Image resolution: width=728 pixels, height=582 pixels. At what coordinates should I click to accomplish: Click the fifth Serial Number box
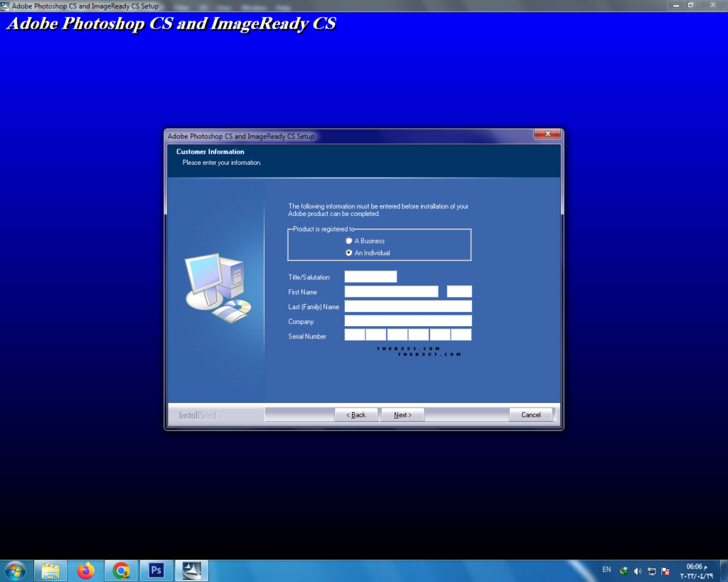click(439, 335)
